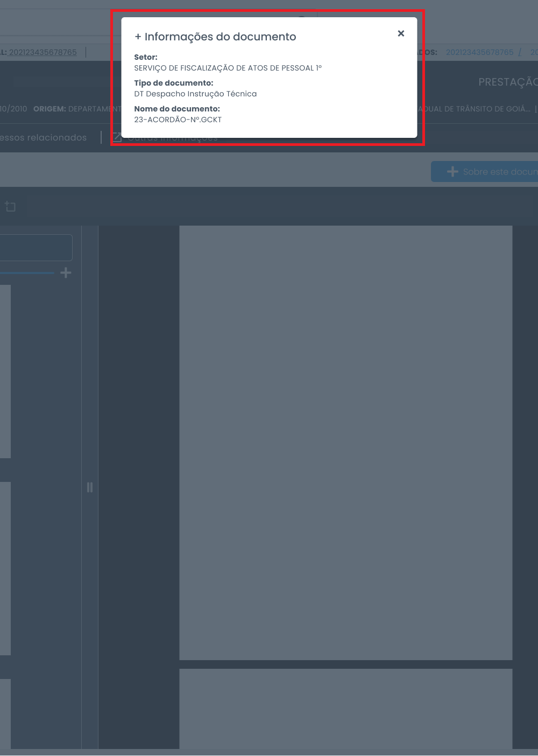
Task: Select the first page thumbnail in sidebar
Action: click(x=5, y=372)
